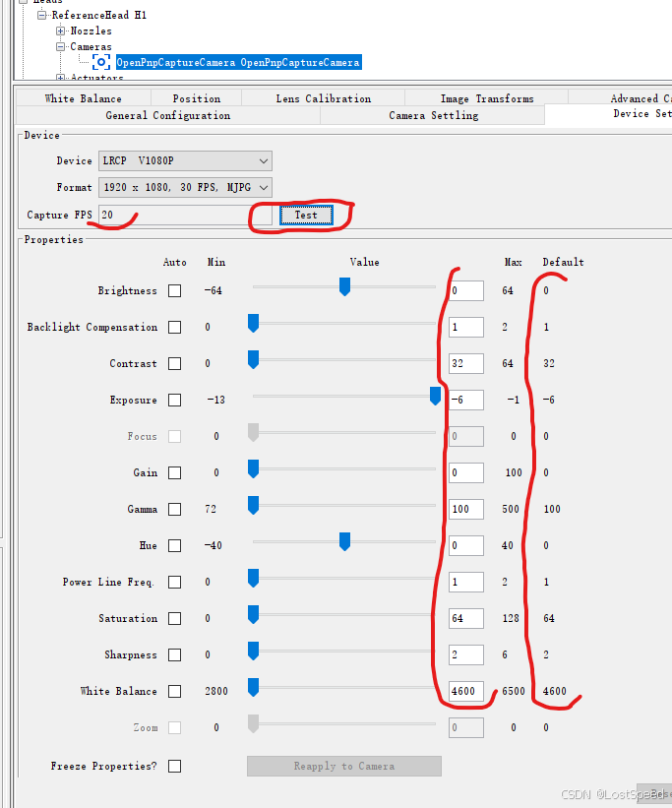Viewport: 672px width, 808px height.
Task: Open the Image Transforms tab
Action: click(487, 97)
